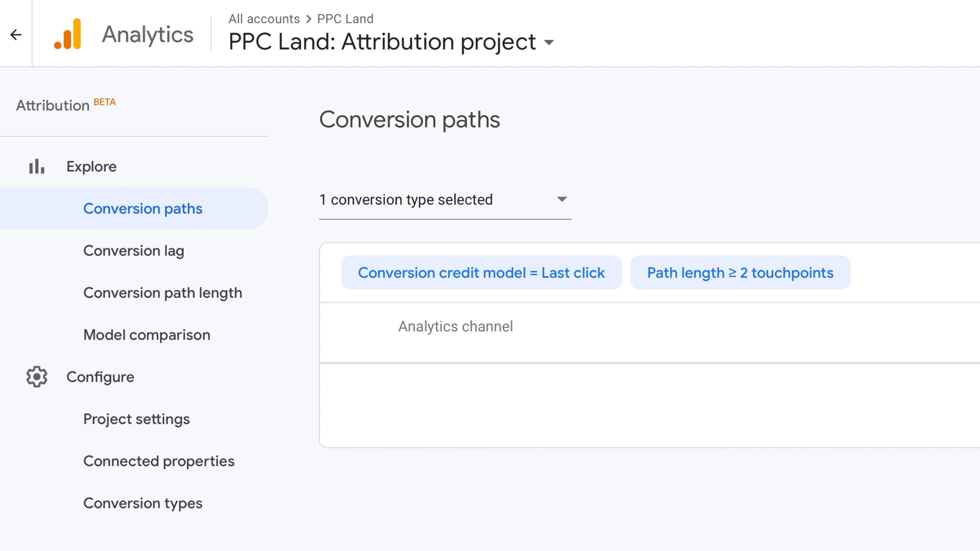The width and height of the screenshot is (980, 551).
Task: Click the conversion type dropdown arrow
Action: click(x=562, y=199)
